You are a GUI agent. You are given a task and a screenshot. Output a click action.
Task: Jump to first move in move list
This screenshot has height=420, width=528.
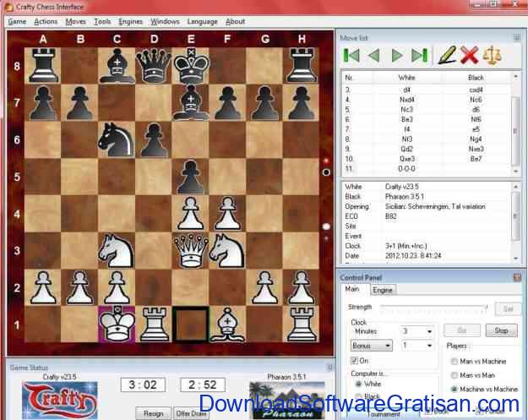click(351, 55)
